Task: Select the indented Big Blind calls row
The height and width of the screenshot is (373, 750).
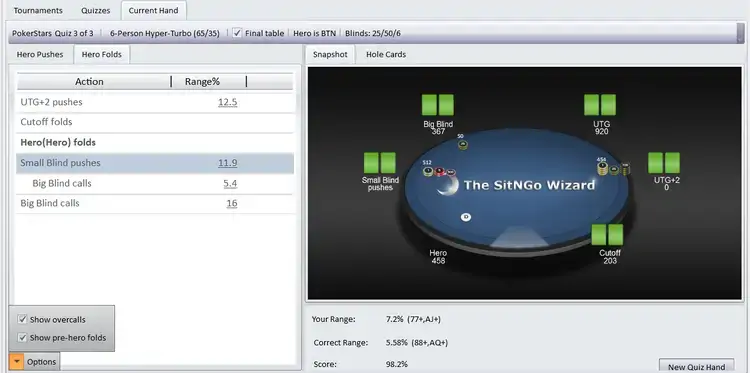Action: tap(155, 184)
